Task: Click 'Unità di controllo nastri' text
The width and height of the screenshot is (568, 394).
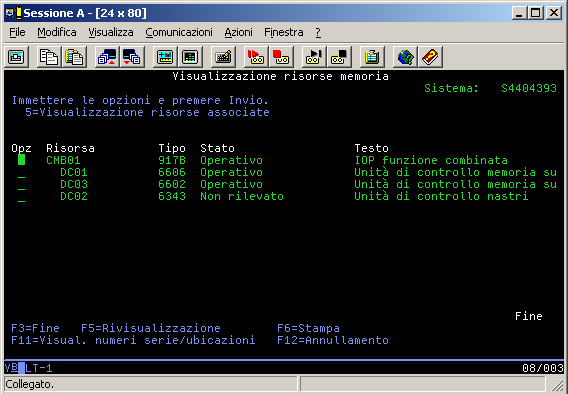Action: coord(441,196)
